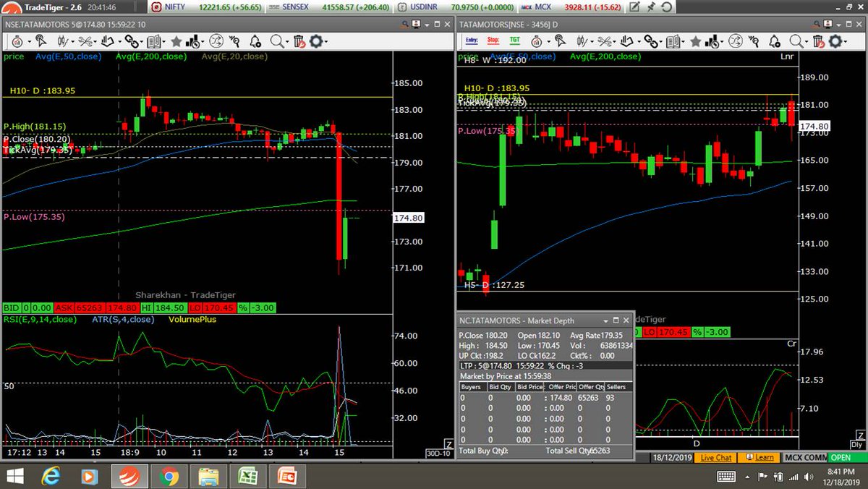Click hand pan tool icon in left chart
The width and height of the screenshot is (868, 489).
click(x=107, y=41)
